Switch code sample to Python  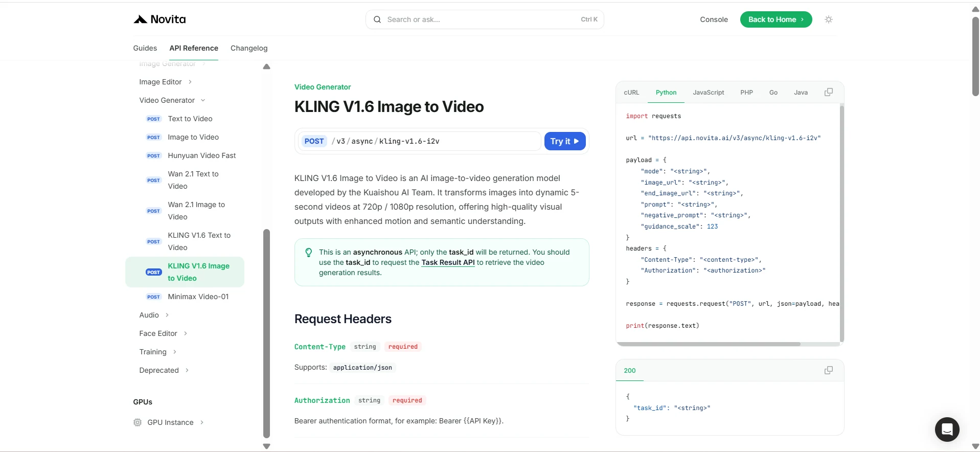tap(666, 93)
